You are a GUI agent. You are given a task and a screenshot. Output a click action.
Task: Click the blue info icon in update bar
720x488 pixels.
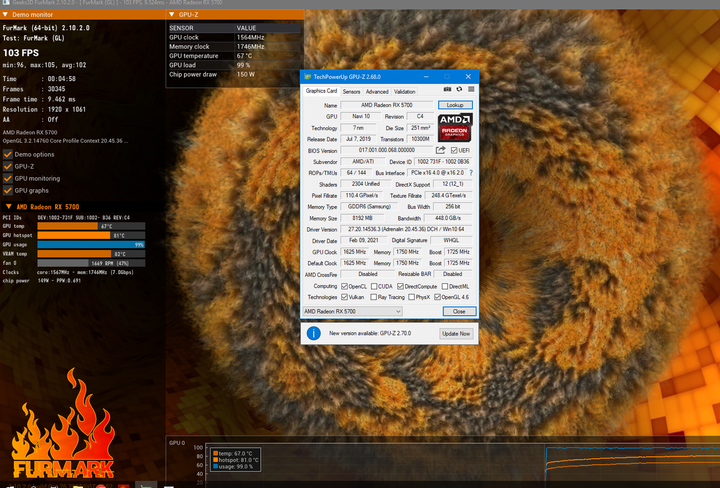[314, 333]
